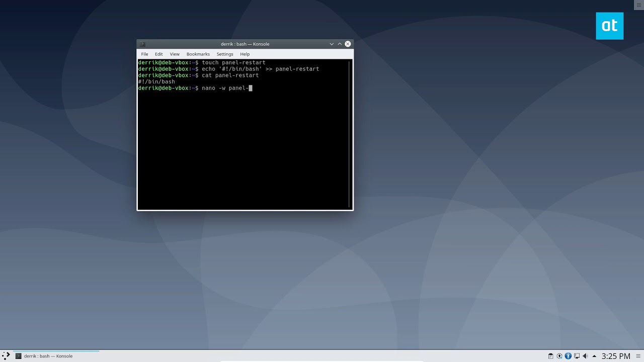Click the Konsole vertical scrollbar
The height and width of the screenshot is (362, 644).
[x=350, y=134]
